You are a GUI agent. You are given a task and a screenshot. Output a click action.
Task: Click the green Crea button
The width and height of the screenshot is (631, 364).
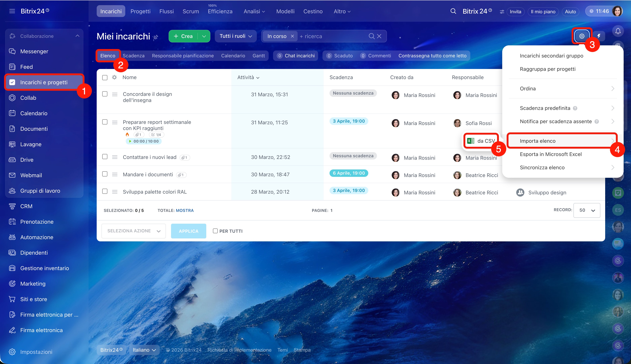point(183,36)
